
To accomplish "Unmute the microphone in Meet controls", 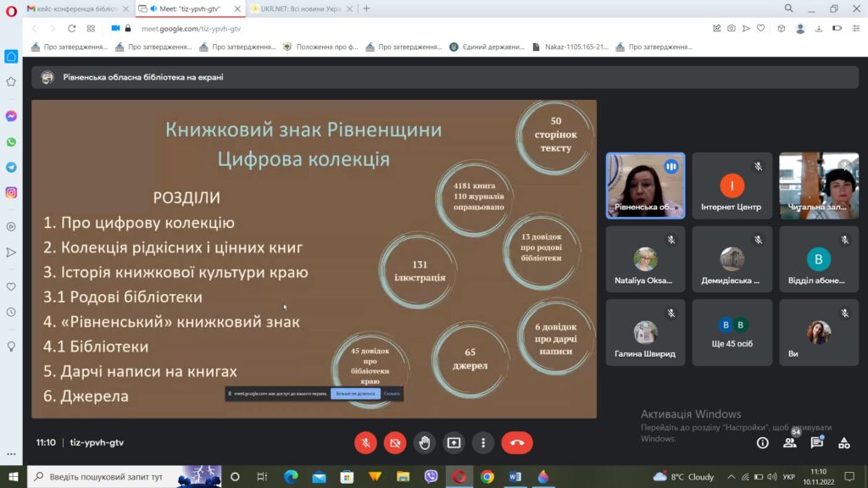I will [366, 442].
